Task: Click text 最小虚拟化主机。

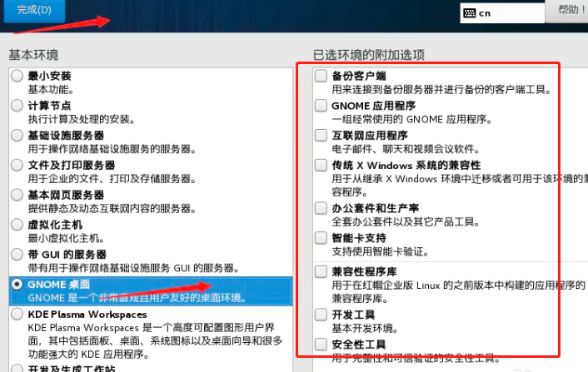Action: click(67, 238)
